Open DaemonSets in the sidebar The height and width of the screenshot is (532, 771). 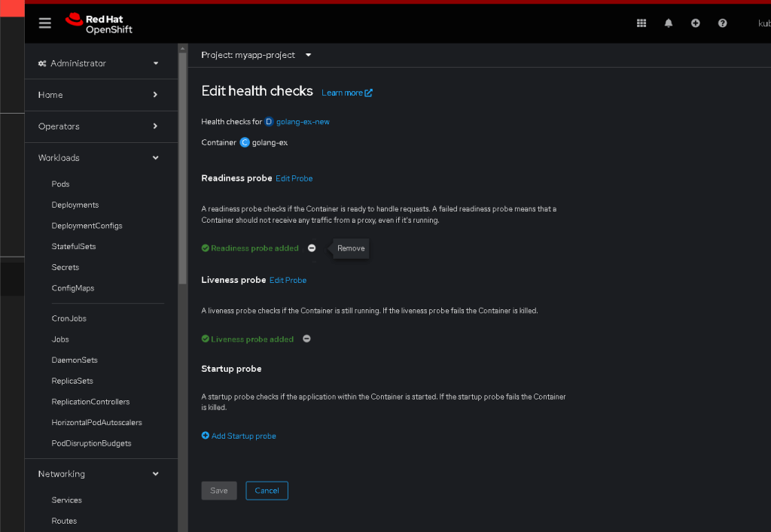point(75,360)
